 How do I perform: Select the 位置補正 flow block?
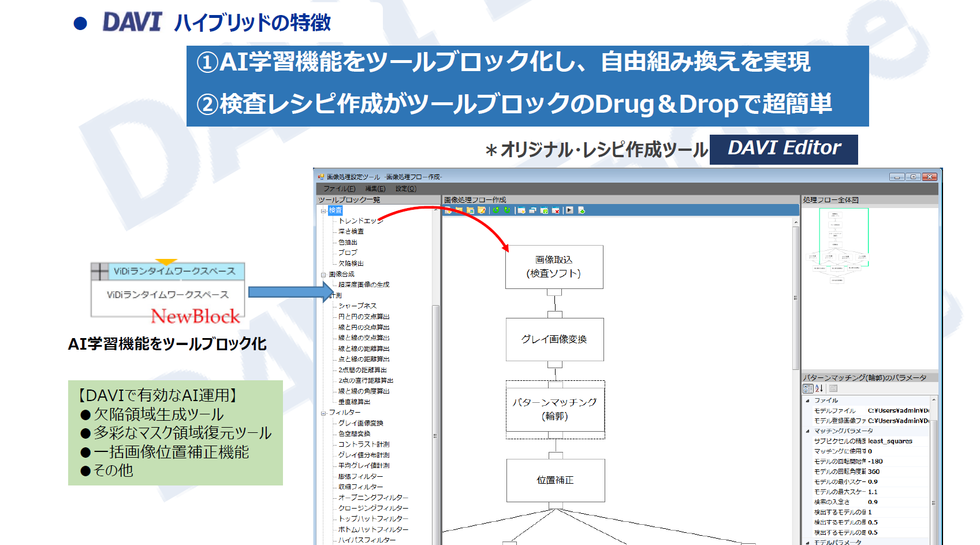coord(555,480)
